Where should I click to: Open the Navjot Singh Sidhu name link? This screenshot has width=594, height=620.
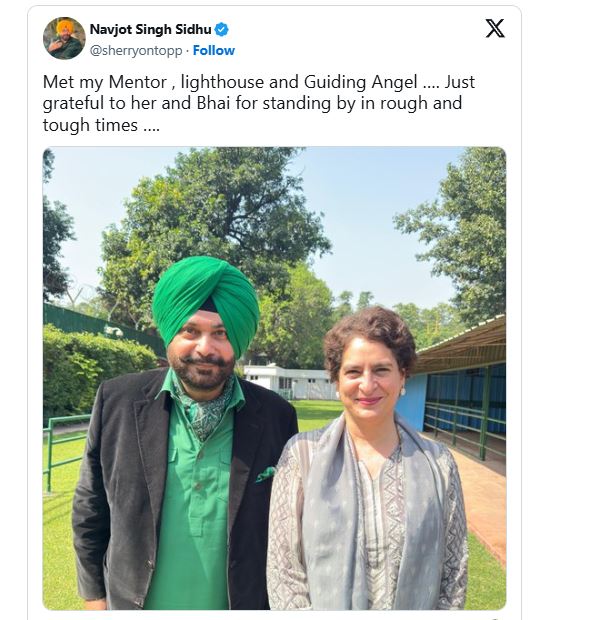(x=151, y=29)
